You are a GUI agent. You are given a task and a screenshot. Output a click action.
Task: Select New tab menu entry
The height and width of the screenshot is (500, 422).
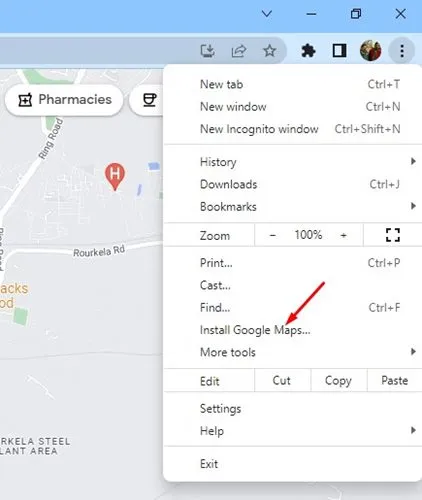pos(293,84)
